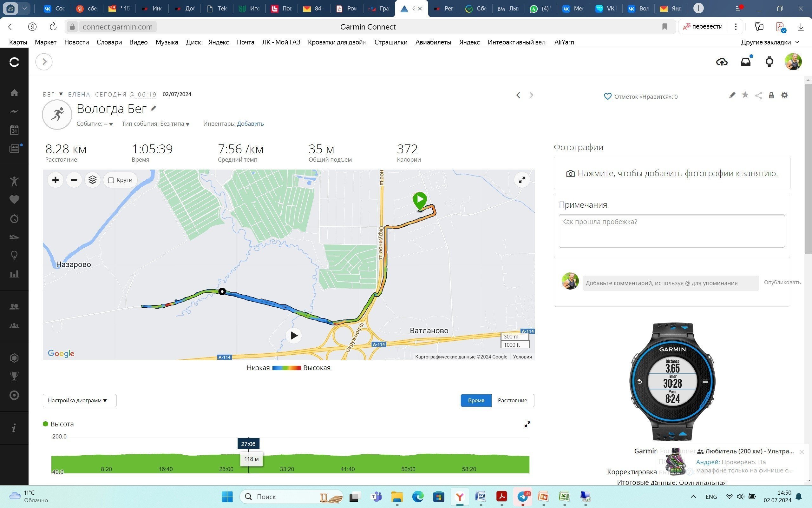Open the health heart icon in sidebar

point(14,200)
